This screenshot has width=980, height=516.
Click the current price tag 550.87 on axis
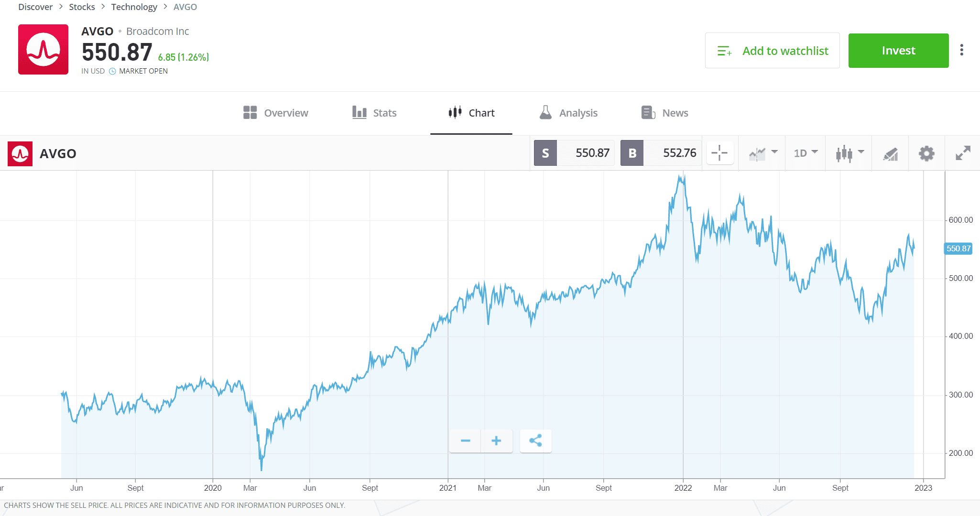[x=958, y=248]
